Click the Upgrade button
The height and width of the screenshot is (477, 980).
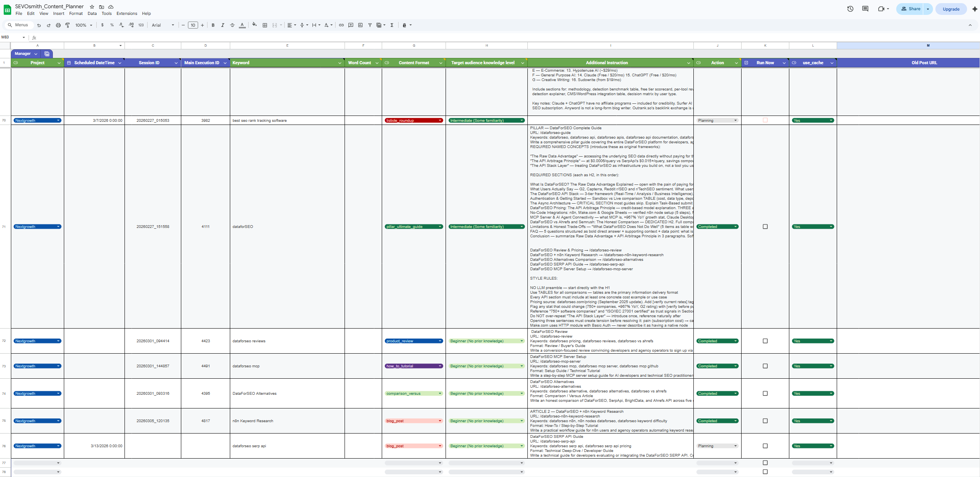point(951,9)
